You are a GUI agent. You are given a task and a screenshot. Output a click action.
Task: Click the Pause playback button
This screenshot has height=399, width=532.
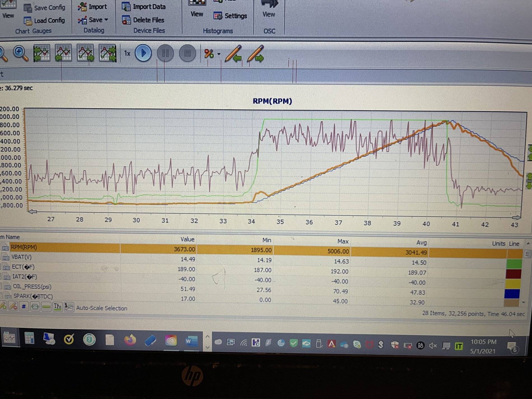pyautogui.click(x=165, y=53)
